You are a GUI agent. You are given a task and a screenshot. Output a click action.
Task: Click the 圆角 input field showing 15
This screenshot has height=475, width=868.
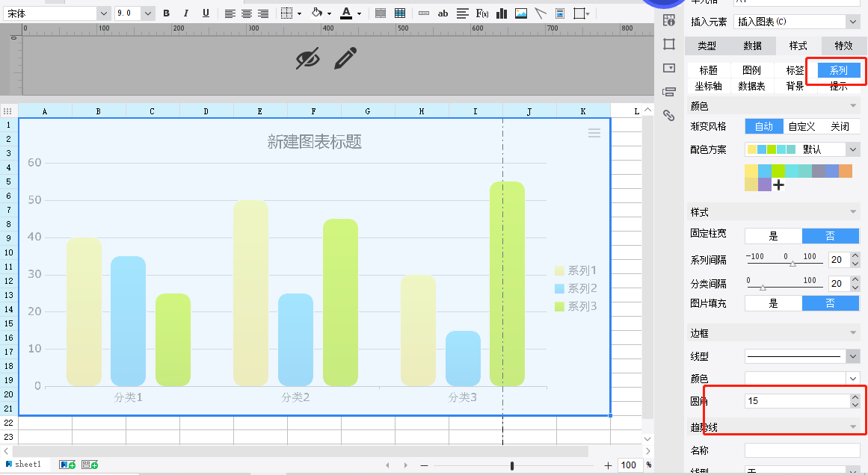click(797, 401)
